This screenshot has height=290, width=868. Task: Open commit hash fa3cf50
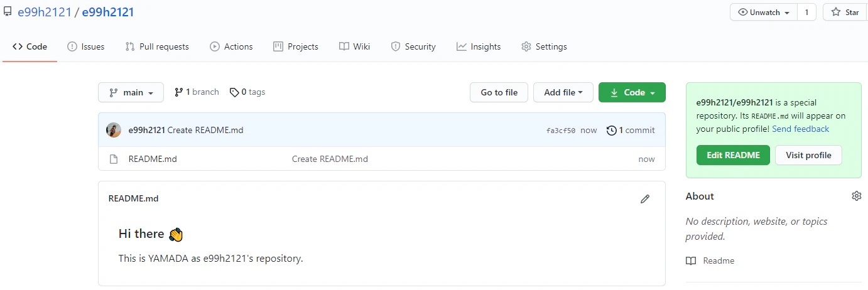(561, 131)
